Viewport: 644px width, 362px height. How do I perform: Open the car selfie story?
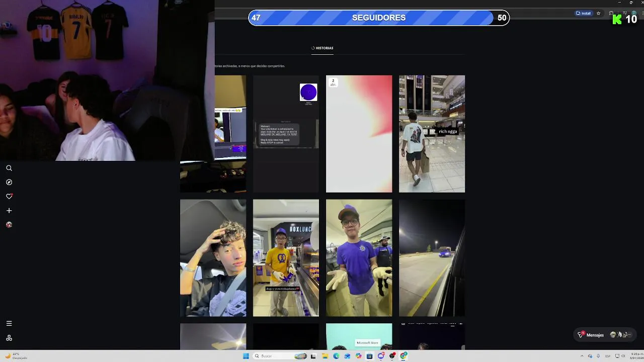(213, 258)
